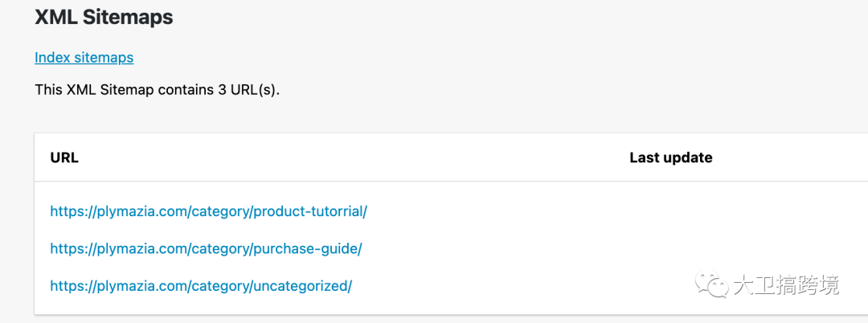Click the URL column header
This screenshot has width=868, height=323.
point(64,157)
